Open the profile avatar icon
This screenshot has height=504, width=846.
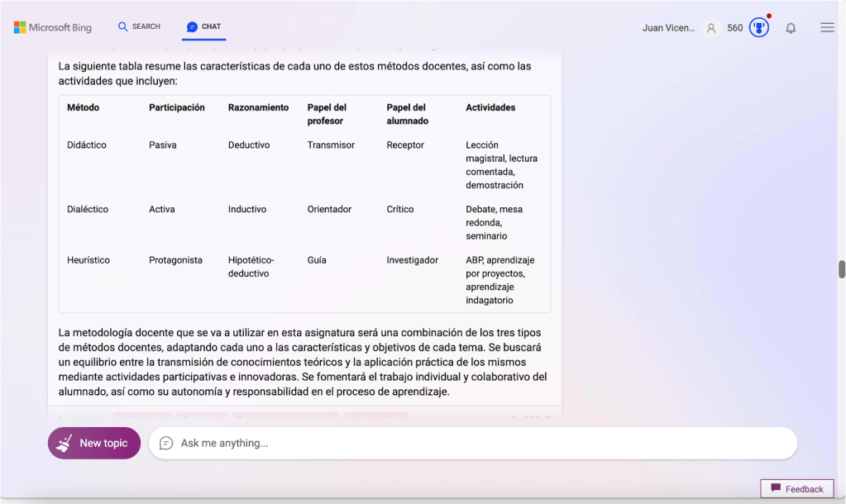[710, 28]
